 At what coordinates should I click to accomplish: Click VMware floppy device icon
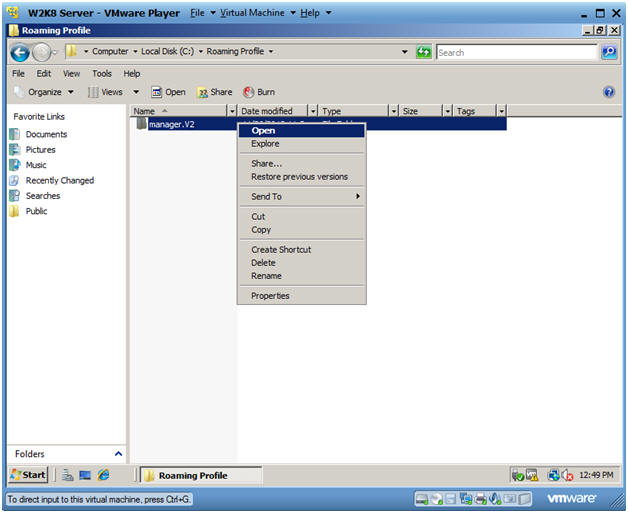pos(451,499)
